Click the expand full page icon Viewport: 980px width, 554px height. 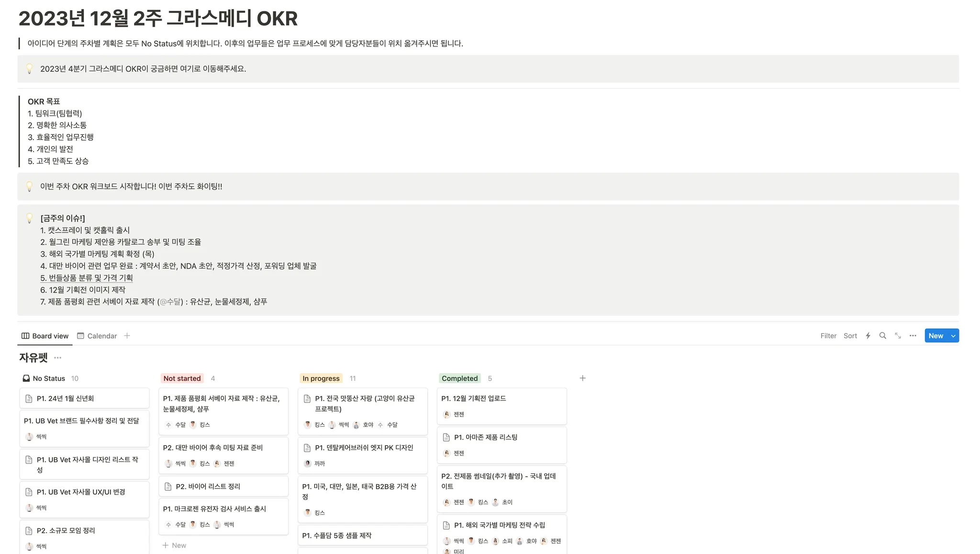pyautogui.click(x=898, y=336)
